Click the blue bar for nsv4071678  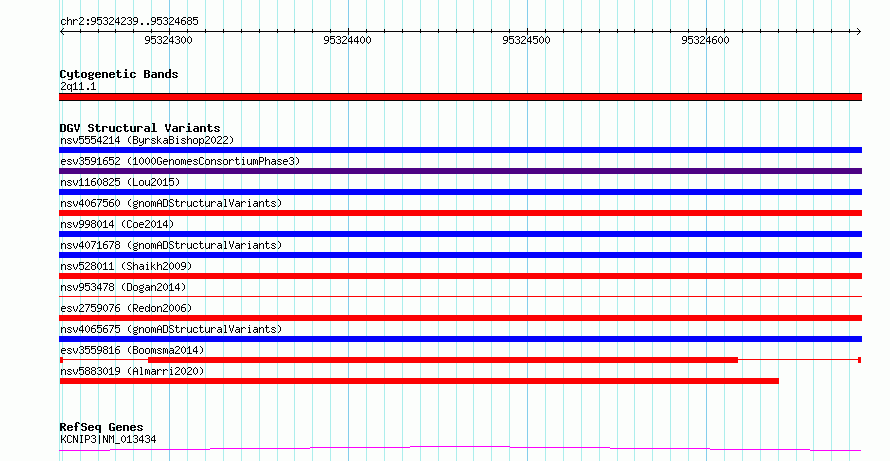[x=460, y=255]
